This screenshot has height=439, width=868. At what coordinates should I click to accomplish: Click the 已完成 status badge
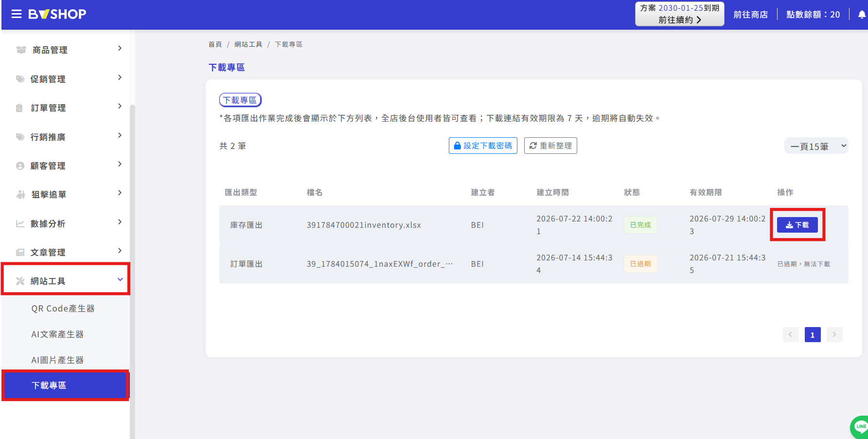(x=640, y=225)
